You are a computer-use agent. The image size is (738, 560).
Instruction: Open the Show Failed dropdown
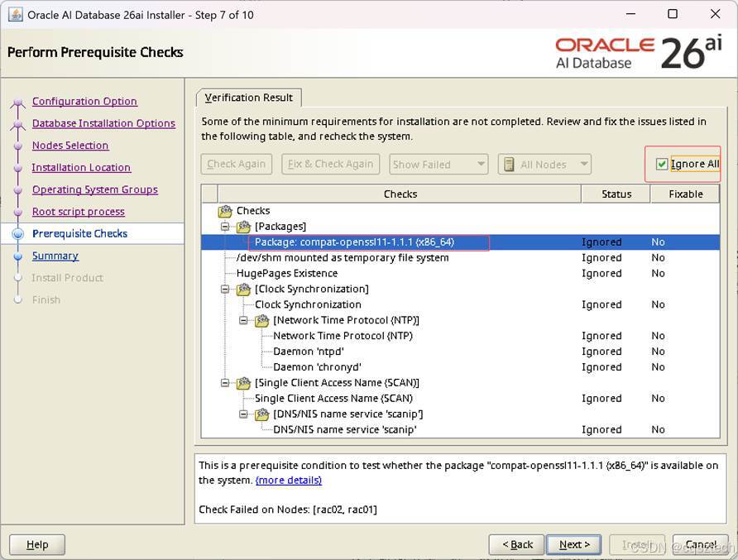coord(438,165)
